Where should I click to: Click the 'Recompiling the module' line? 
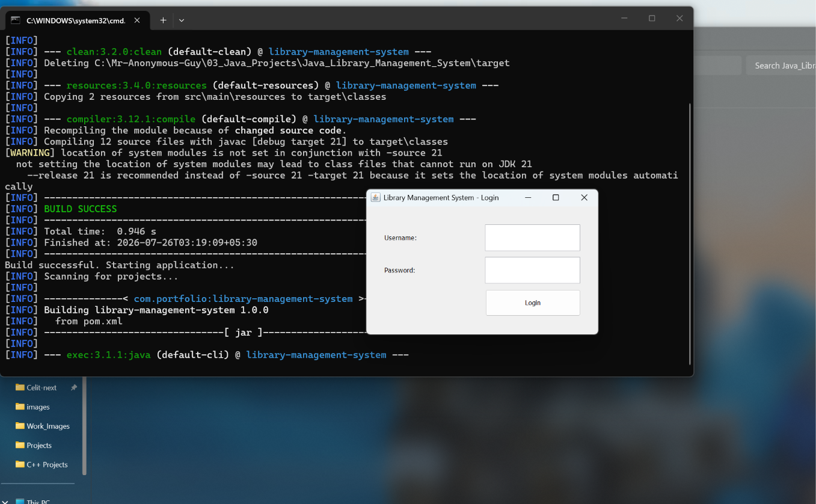tap(195, 131)
